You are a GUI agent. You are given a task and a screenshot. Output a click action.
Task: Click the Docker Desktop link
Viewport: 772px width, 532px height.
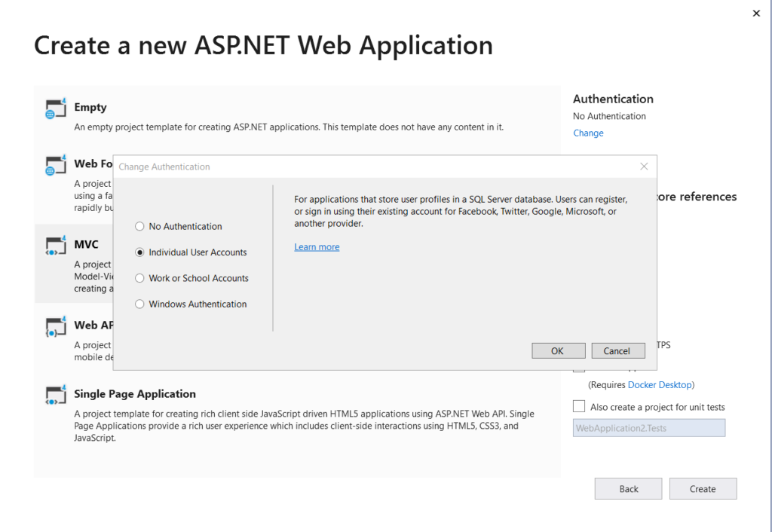[x=660, y=385]
